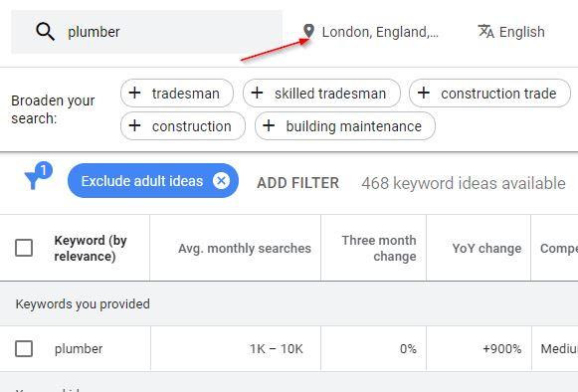This screenshot has height=392, width=578.
Task: Tick the plumber keyword row checkbox
Action: point(24,348)
